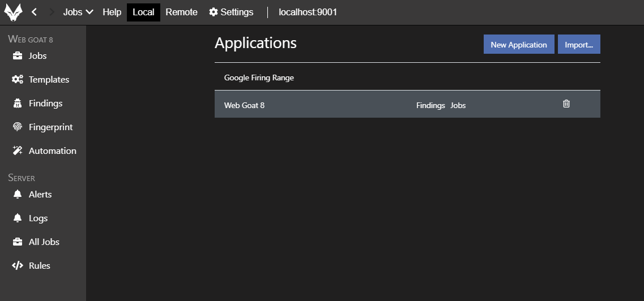This screenshot has height=301, width=644.
Task: Select the Web Goat 8 application row
Action: pyautogui.click(x=407, y=104)
